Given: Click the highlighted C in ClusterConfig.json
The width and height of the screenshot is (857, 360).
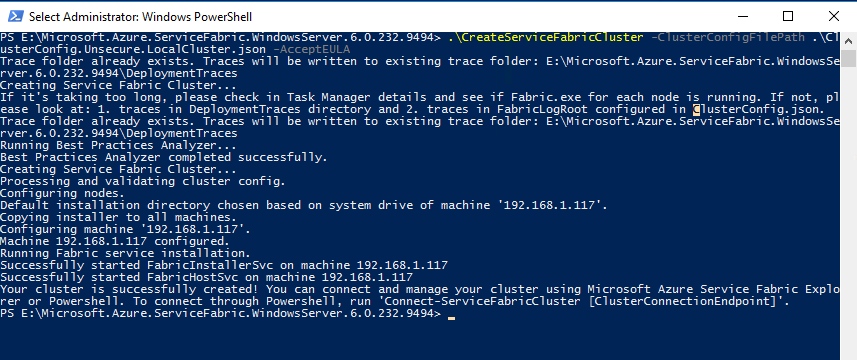Looking at the screenshot, I should tap(696, 109).
